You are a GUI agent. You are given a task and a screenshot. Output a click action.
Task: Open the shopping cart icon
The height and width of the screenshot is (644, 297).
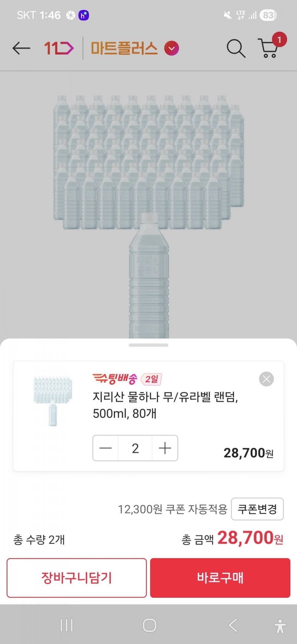(269, 49)
